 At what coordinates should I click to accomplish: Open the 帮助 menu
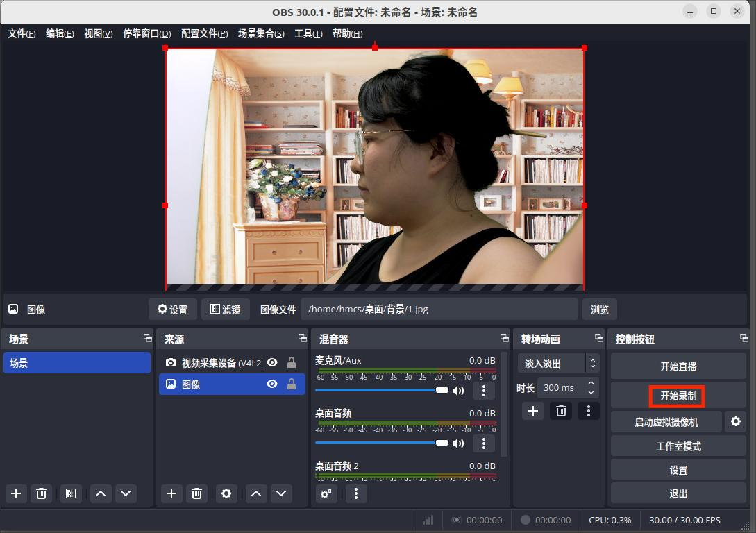[348, 34]
